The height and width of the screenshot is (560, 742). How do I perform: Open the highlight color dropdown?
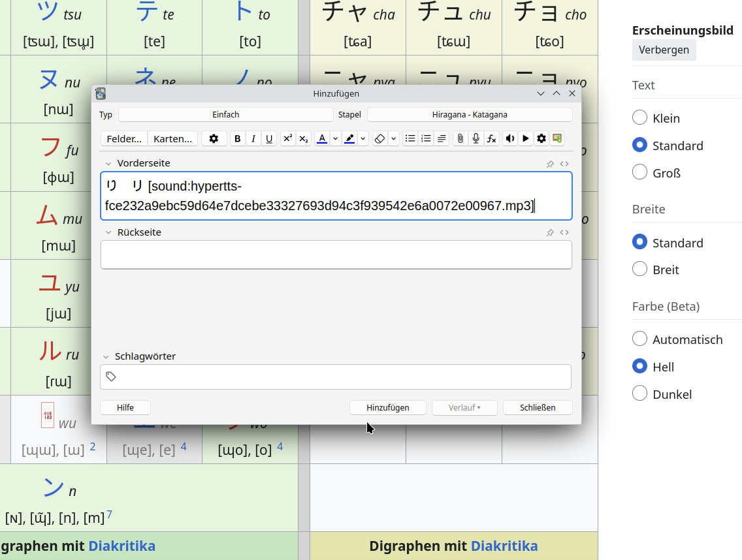(x=363, y=138)
